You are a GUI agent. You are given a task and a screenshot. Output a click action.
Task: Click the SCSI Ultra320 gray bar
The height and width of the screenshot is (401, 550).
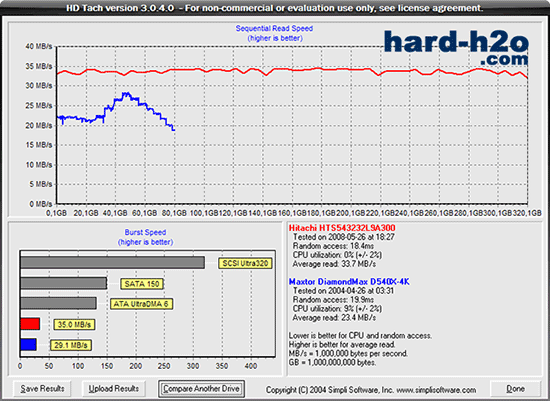pos(112,263)
